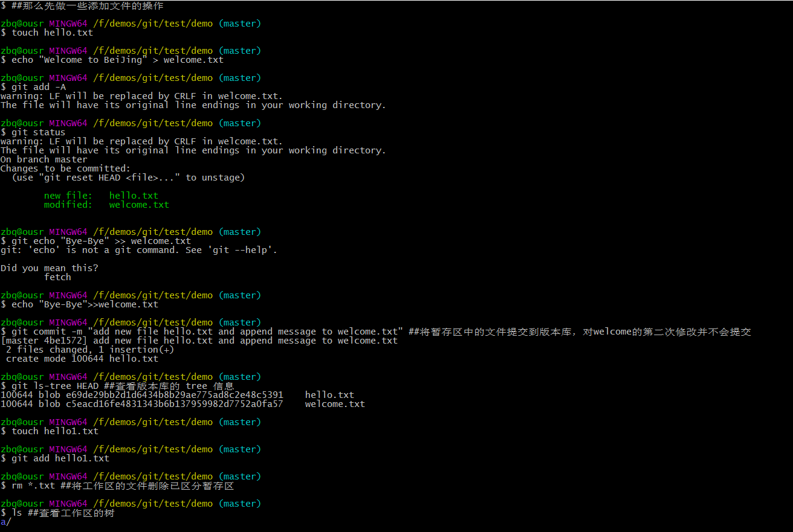Select the echo "Welcome to BeiJing" command

click(112, 60)
